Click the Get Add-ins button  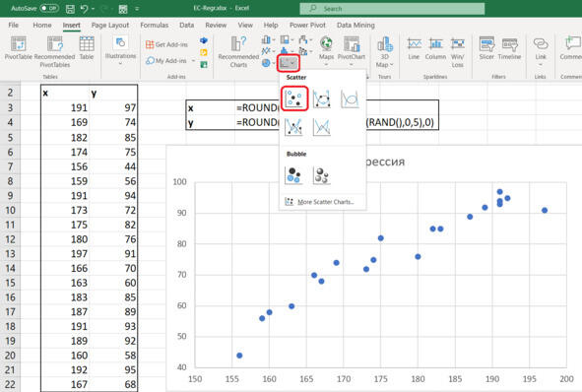click(166, 44)
